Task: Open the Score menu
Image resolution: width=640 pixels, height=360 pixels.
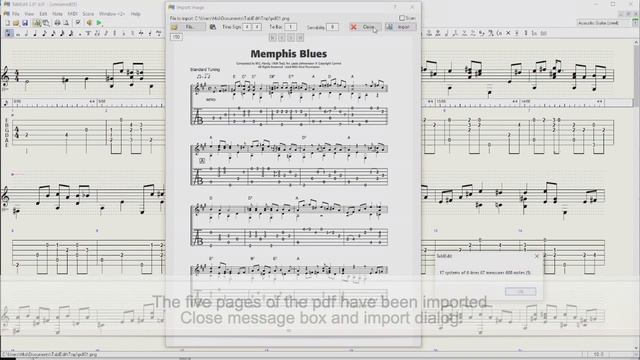Action: tap(88, 14)
